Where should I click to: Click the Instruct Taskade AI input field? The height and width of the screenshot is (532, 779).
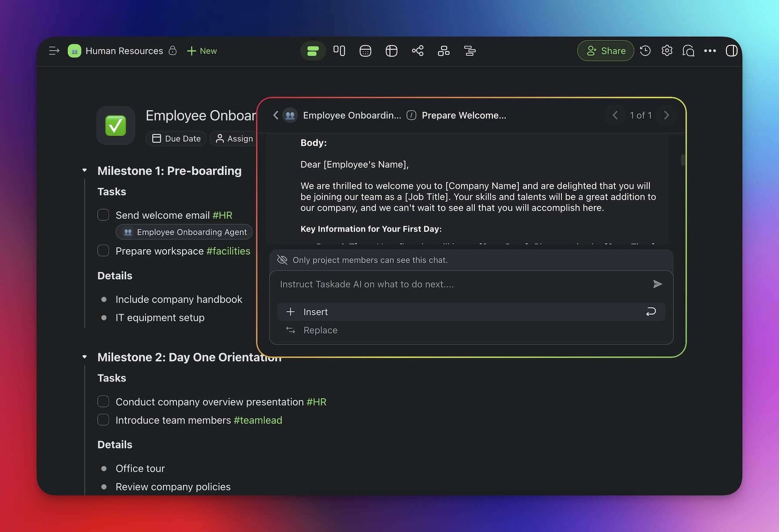[x=461, y=284]
